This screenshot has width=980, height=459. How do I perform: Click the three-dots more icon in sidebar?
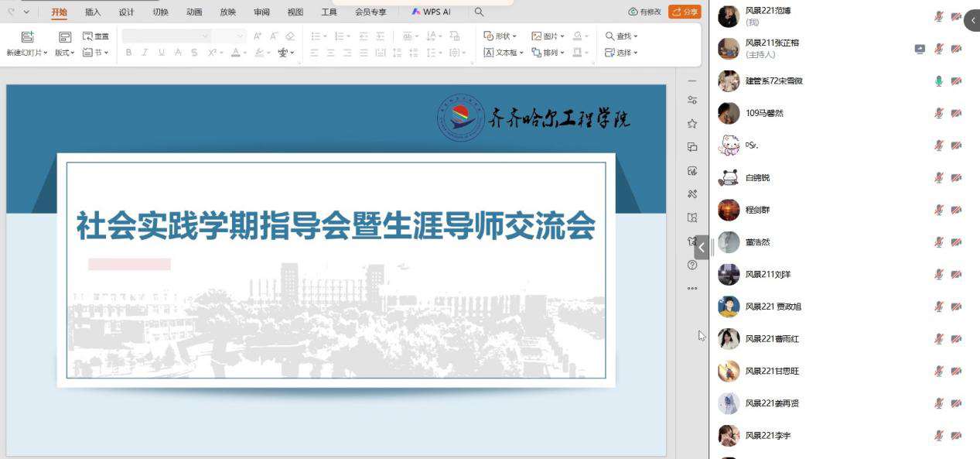tap(692, 289)
